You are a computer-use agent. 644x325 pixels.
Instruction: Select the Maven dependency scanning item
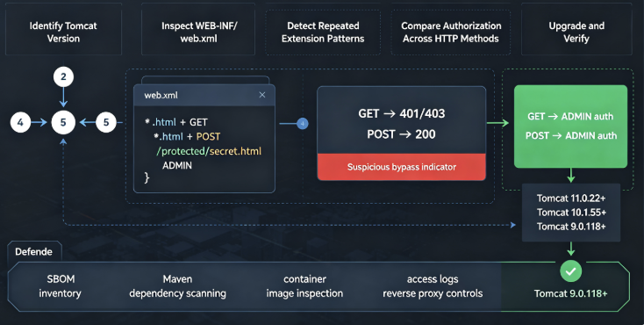pos(177,286)
